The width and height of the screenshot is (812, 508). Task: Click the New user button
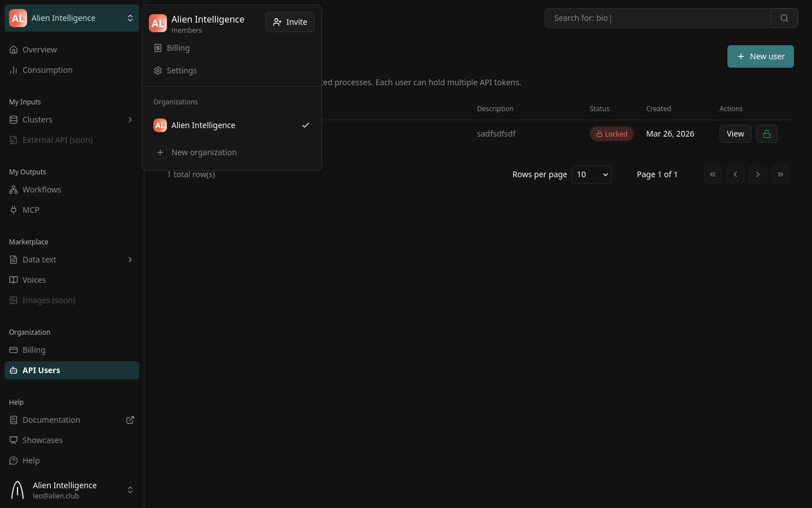761,56
